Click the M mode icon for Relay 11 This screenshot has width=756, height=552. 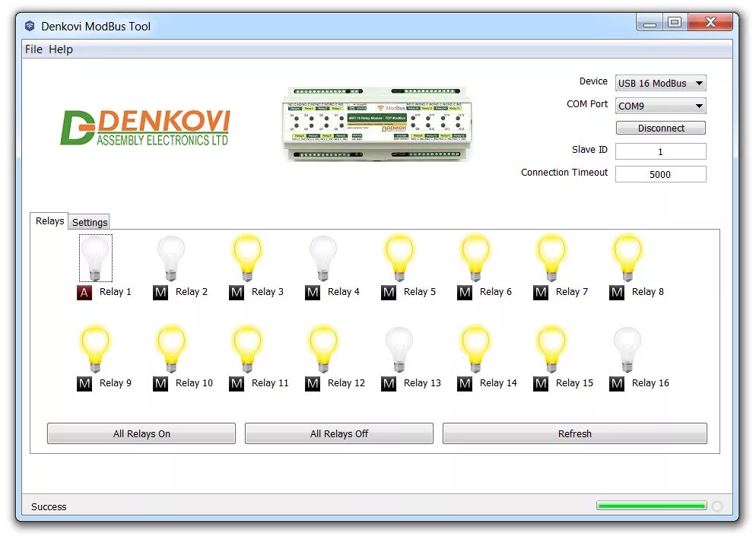(x=237, y=384)
